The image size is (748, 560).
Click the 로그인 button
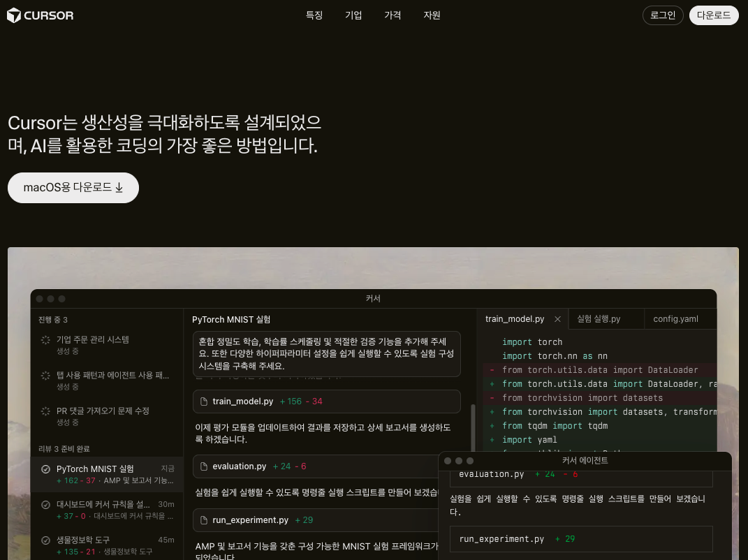[663, 15]
